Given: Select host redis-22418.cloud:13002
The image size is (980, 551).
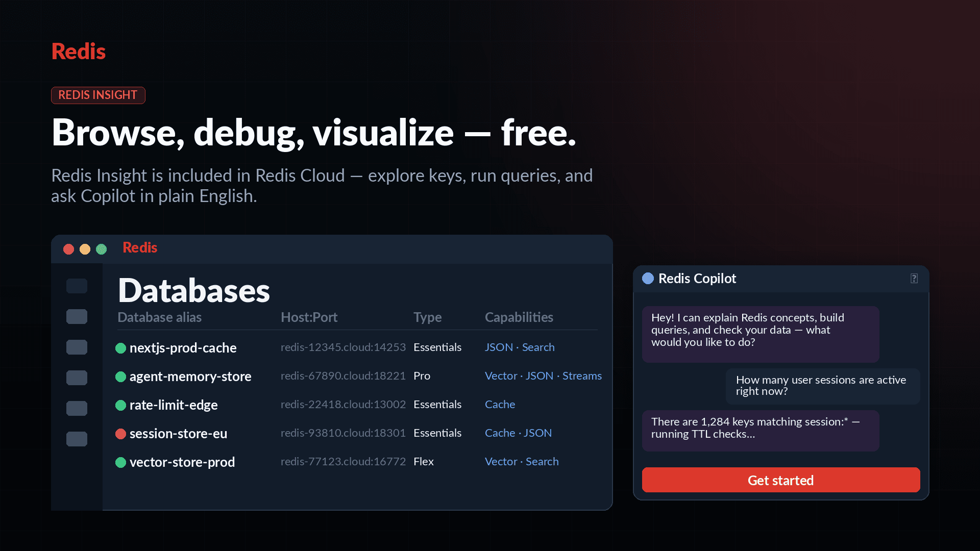Looking at the screenshot, I should coord(343,405).
